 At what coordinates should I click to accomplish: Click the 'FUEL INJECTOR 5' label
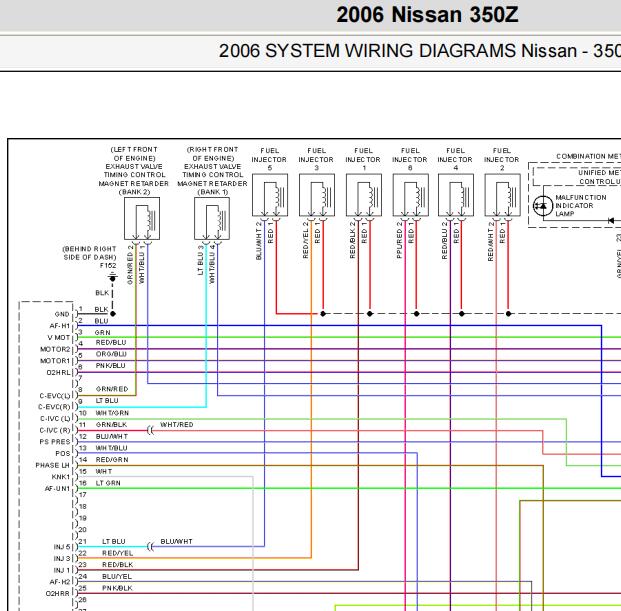coord(269,159)
